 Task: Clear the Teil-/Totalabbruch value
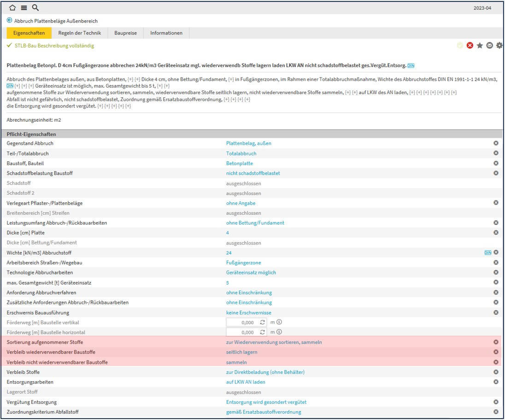coord(496,153)
